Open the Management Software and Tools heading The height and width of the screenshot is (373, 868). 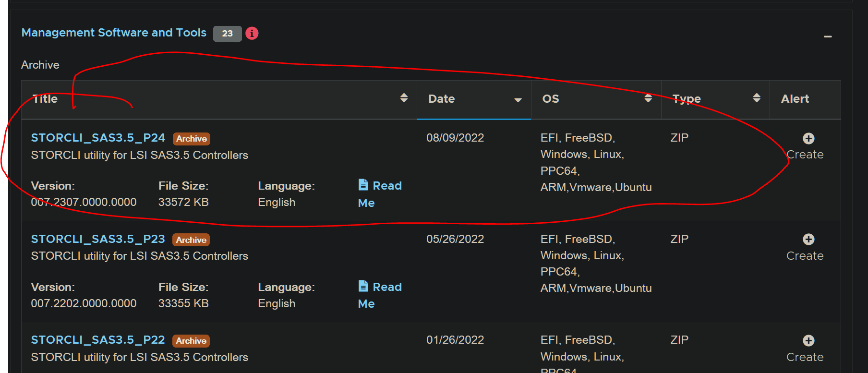pyautogui.click(x=114, y=33)
